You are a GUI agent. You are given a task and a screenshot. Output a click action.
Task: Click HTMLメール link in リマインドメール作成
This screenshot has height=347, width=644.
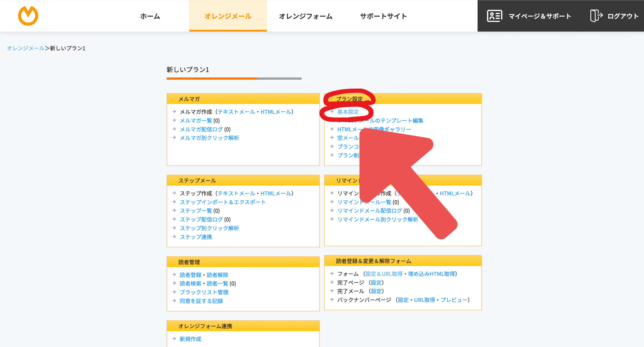[x=455, y=193]
